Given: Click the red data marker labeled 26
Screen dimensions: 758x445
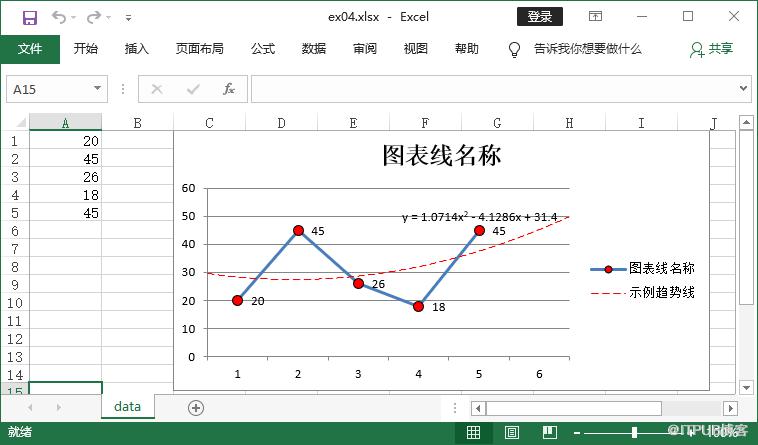Looking at the screenshot, I should point(358,284).
